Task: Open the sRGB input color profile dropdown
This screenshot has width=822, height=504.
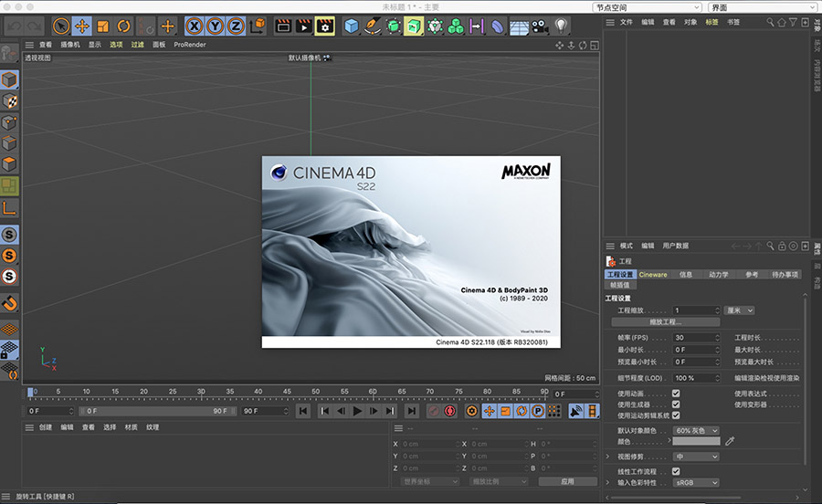Action: coord(696,482)
